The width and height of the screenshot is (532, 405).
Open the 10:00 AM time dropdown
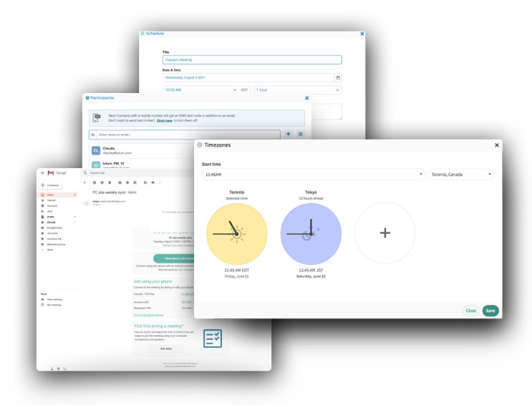[x=200, y=90]
